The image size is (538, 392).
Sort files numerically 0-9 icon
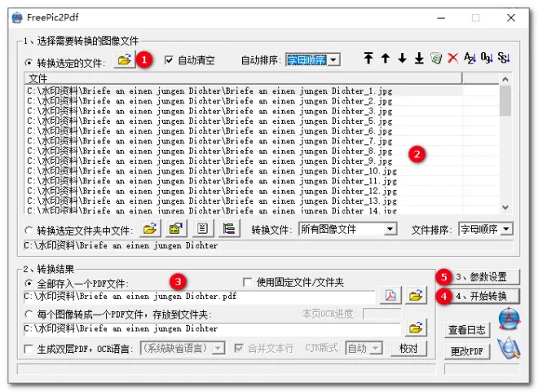coord(487,58)
